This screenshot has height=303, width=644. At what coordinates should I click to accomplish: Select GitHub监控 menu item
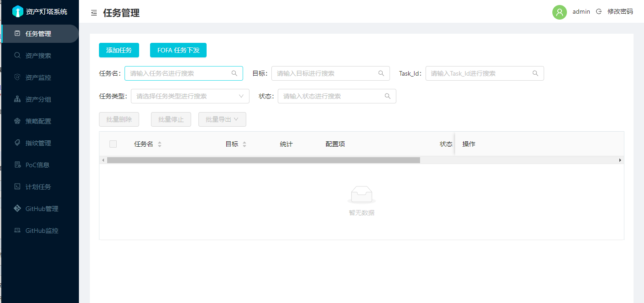point(40,231)
